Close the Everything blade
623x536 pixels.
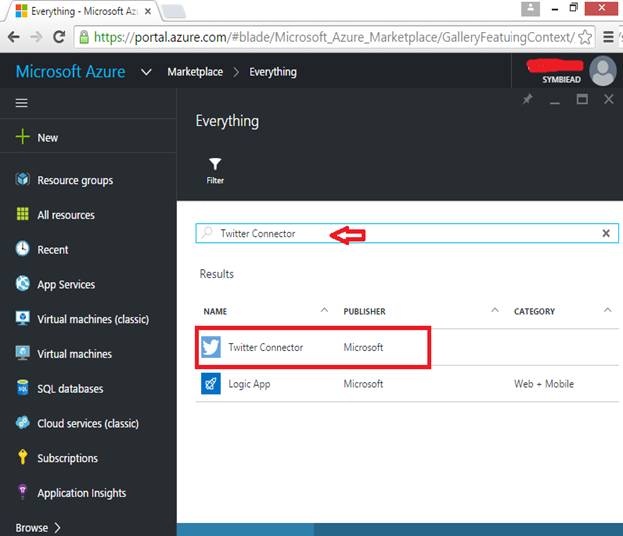[x=609, y=99]
